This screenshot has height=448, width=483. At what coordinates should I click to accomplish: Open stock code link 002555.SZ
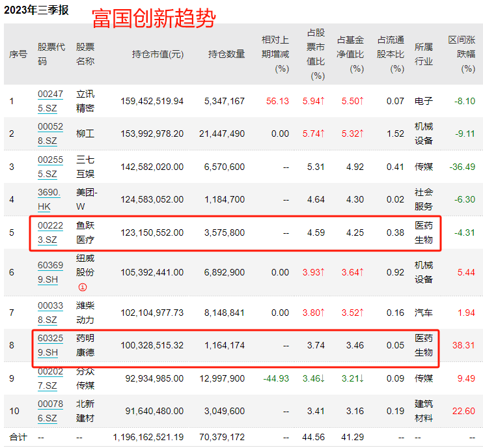pyautogui.click(x=51, y=167)
